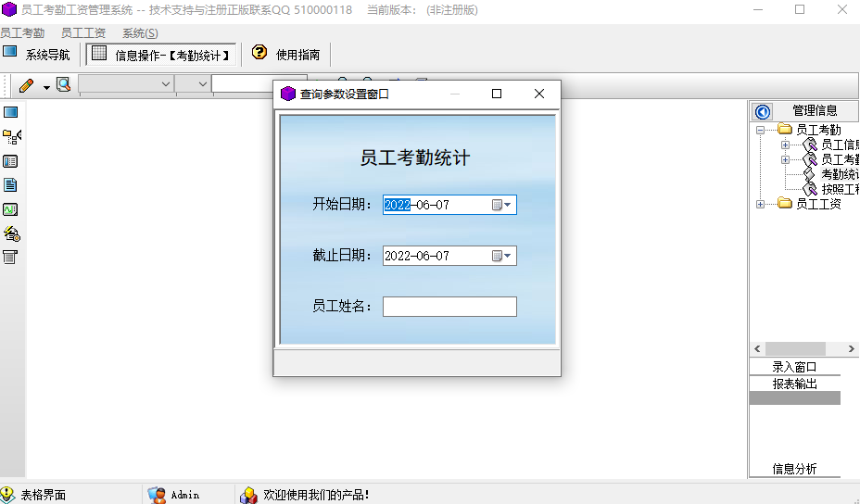Open the 系统(S) menu
The width and height of the screenshot is (860, 504).
click(x=140, y=33)
